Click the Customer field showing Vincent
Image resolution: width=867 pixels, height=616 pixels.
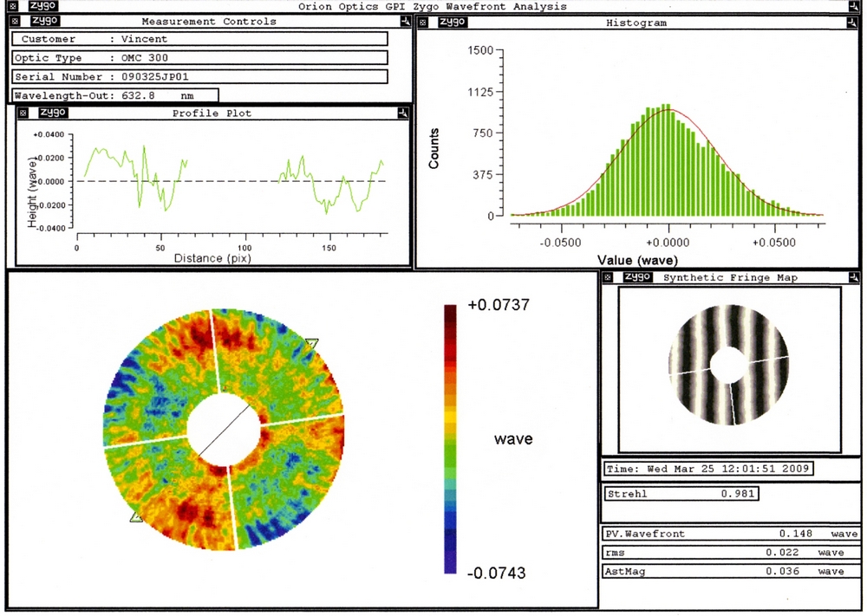tap(199, 39)
